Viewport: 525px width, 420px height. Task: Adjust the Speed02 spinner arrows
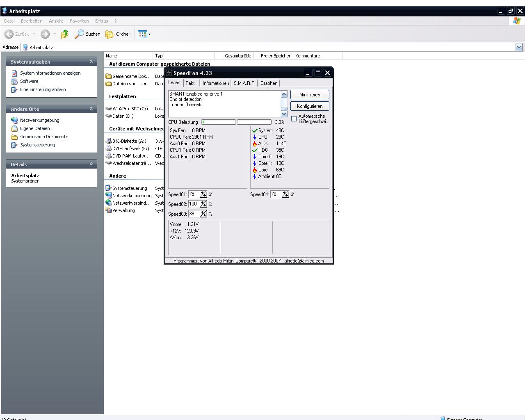(203, 204)
